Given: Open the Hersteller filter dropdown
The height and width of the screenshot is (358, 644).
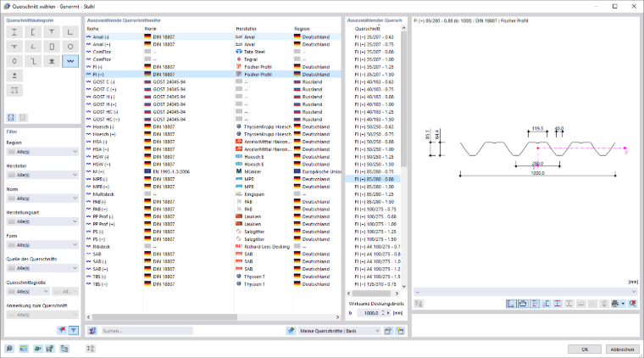Looking at the screenshot, I should coord(42,175).
